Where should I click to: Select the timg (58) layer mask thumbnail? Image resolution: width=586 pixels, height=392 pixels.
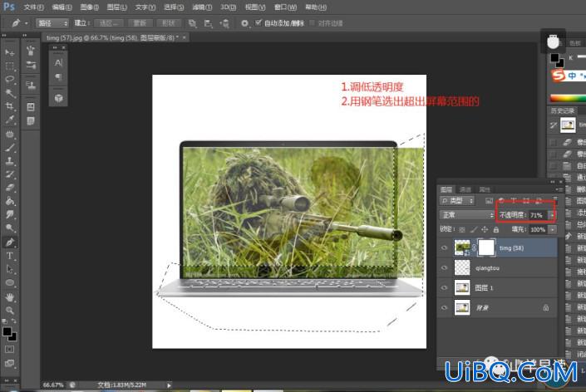click(486, 247)
